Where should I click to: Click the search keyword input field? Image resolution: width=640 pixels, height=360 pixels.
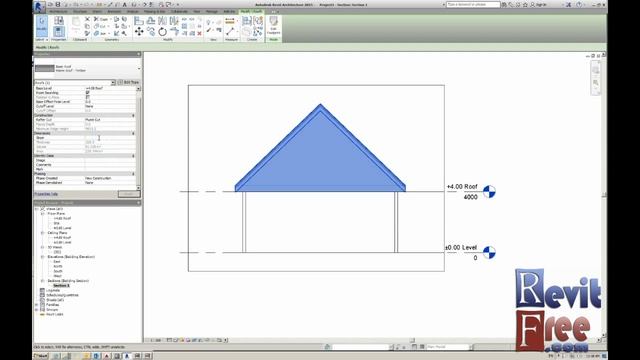[473, 4]
